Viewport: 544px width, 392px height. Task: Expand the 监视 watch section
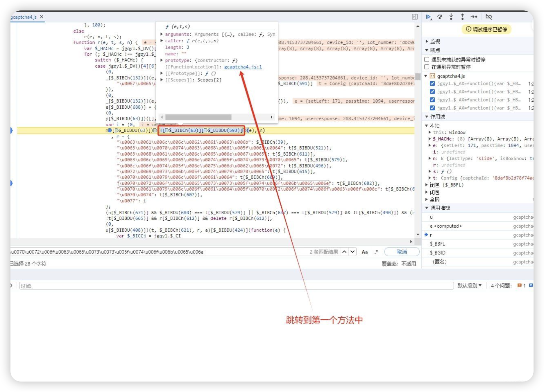coord(435,41)
